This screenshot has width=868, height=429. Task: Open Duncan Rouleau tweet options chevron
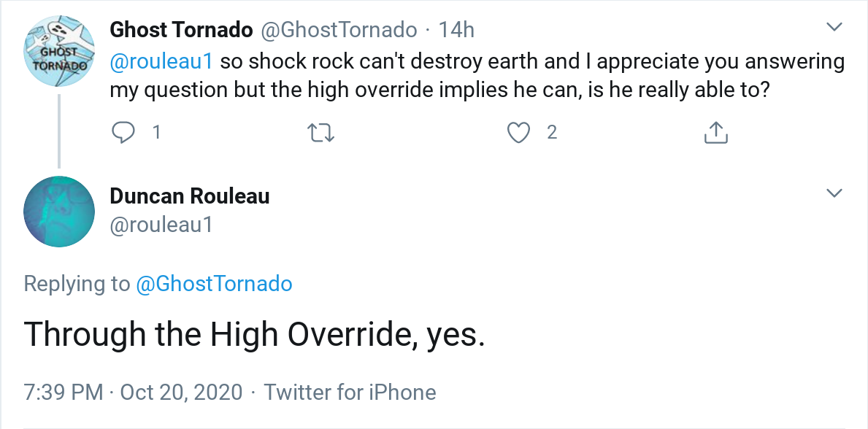[x=834, y=194]
